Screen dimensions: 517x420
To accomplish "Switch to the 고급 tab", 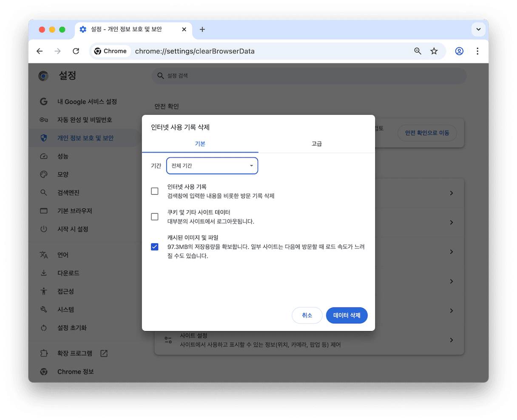I will tap(316, 144).
